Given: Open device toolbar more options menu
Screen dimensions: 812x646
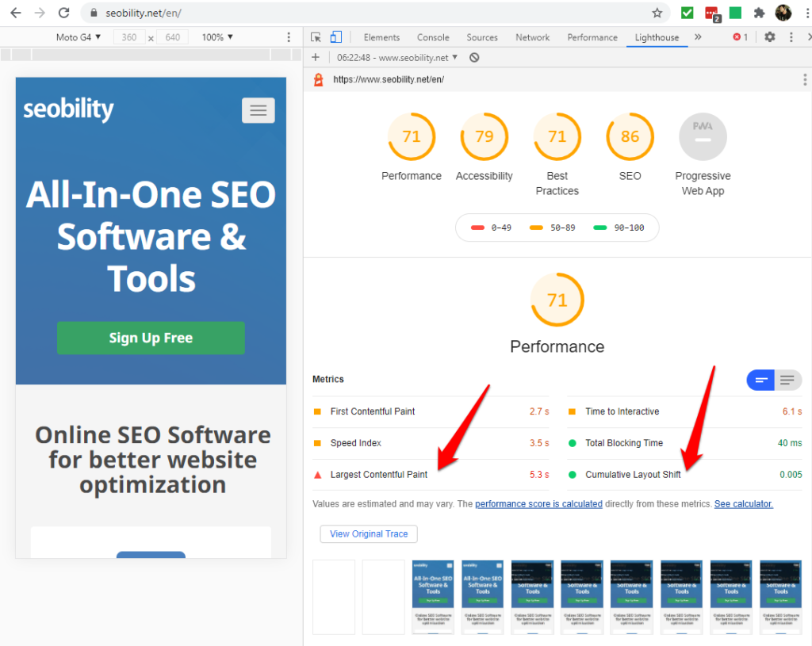Looking at the screenshot, I should point(289,37).
